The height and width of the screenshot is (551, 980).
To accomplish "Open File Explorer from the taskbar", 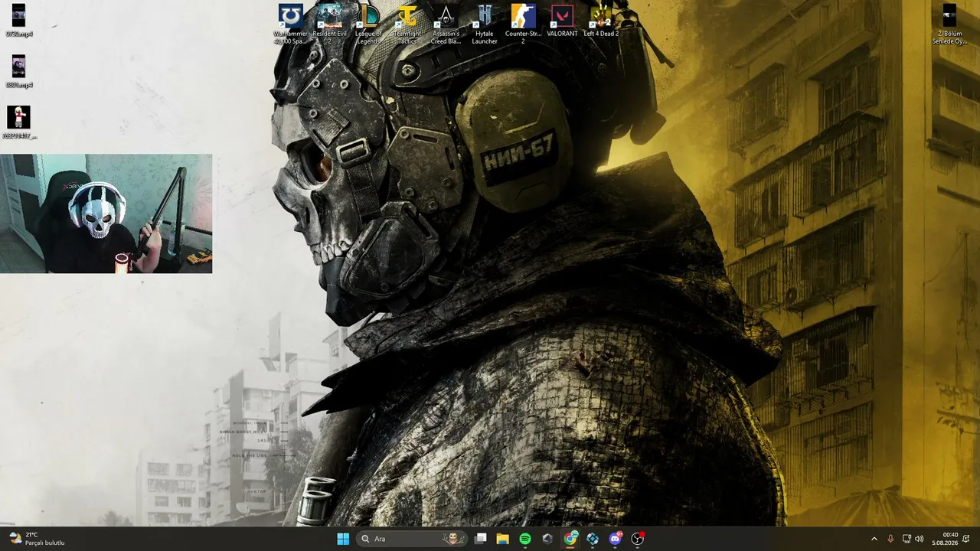I will click(x=503, y=539).
